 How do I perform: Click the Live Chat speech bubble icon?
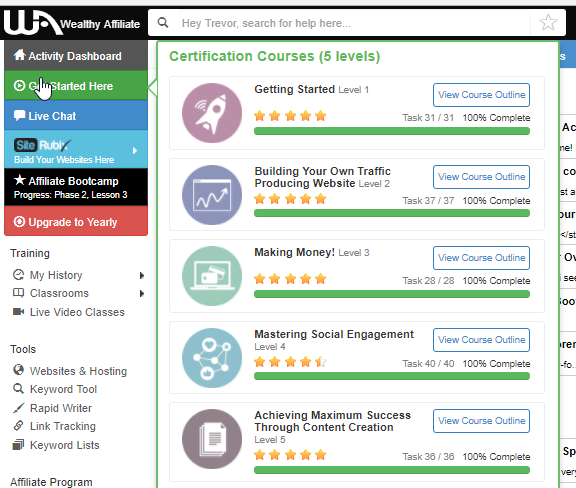19,115
